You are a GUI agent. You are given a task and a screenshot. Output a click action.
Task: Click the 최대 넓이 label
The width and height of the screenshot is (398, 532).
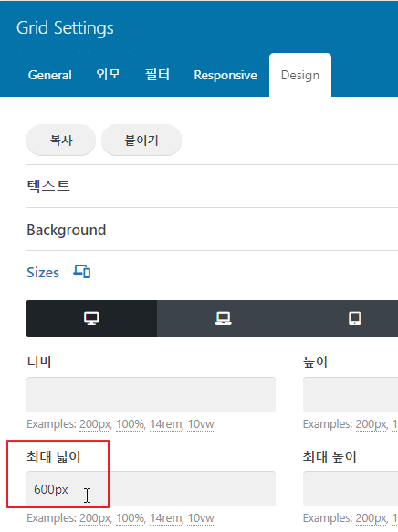click(x=53, y=456)
